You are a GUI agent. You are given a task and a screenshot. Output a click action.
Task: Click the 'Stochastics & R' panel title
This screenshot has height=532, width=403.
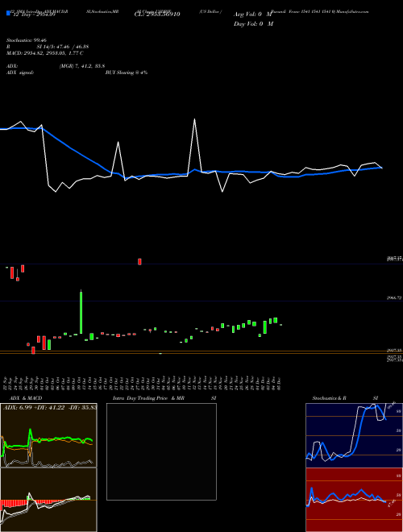tap(330, 398)
